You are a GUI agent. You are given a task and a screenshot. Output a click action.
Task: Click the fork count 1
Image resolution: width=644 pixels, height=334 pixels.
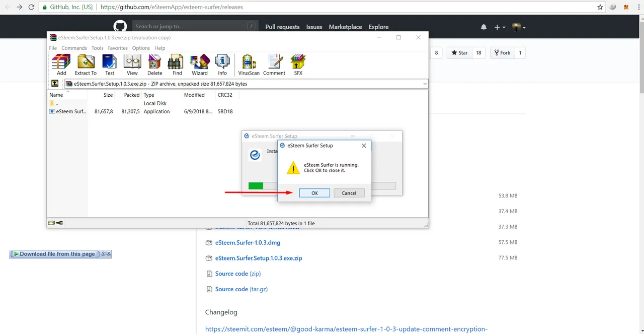click(x=520, y=53)
